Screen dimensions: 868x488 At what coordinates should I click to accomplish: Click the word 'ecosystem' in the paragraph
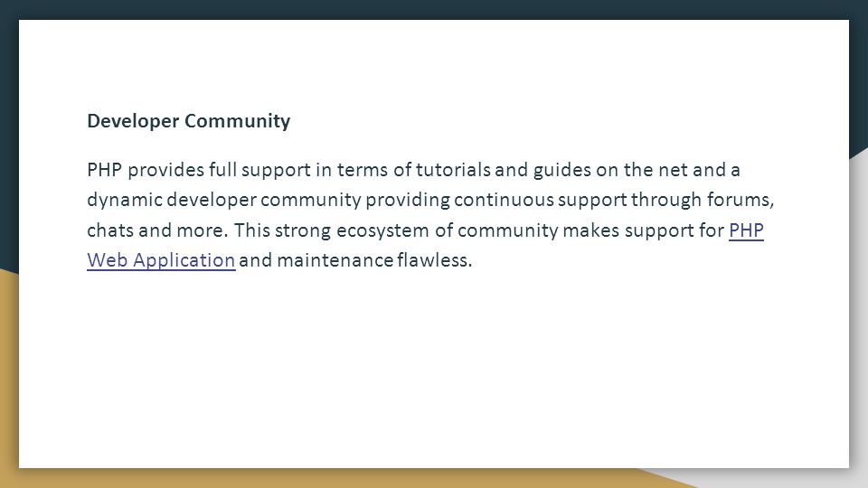click(382, 230)
